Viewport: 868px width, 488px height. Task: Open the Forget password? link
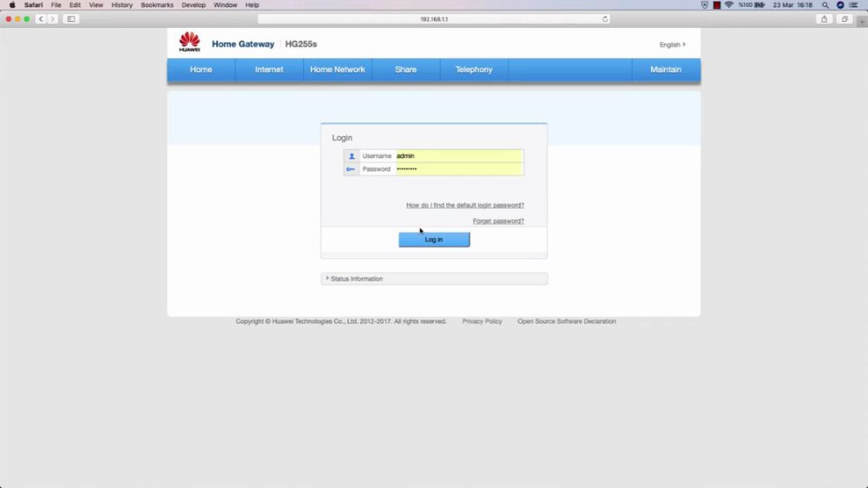tap(498, 221)
